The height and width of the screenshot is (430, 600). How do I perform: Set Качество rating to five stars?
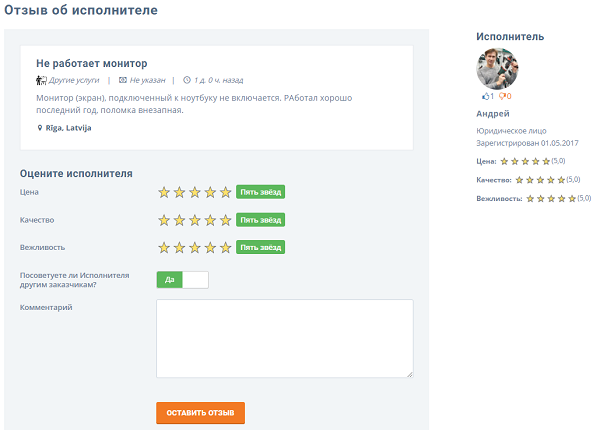click(x=225, y=220)
